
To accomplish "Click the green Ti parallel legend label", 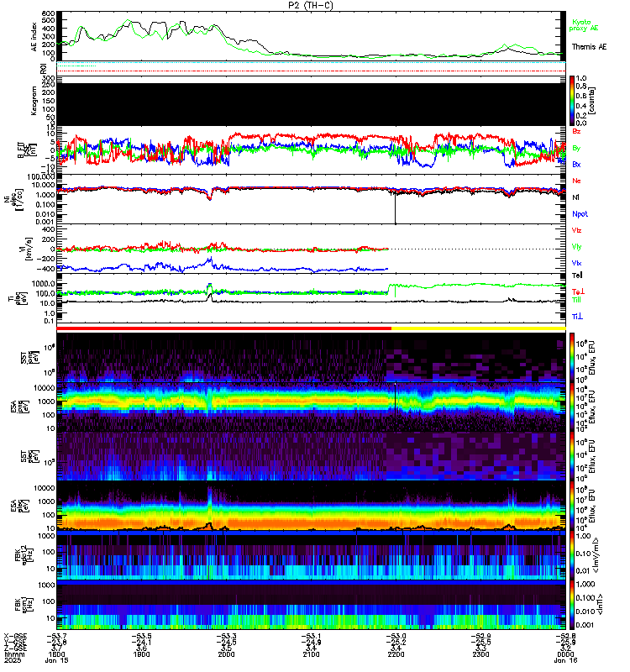I will [x=576, y=300].
